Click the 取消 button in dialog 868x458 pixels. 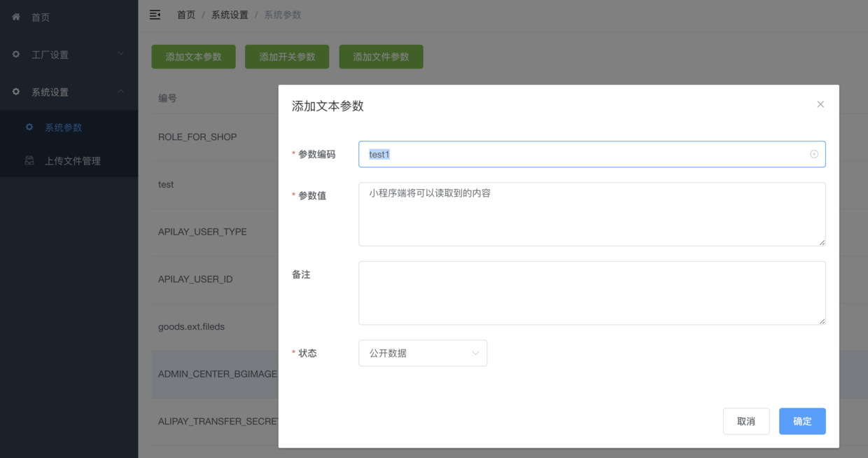click(x=746, y=421)
